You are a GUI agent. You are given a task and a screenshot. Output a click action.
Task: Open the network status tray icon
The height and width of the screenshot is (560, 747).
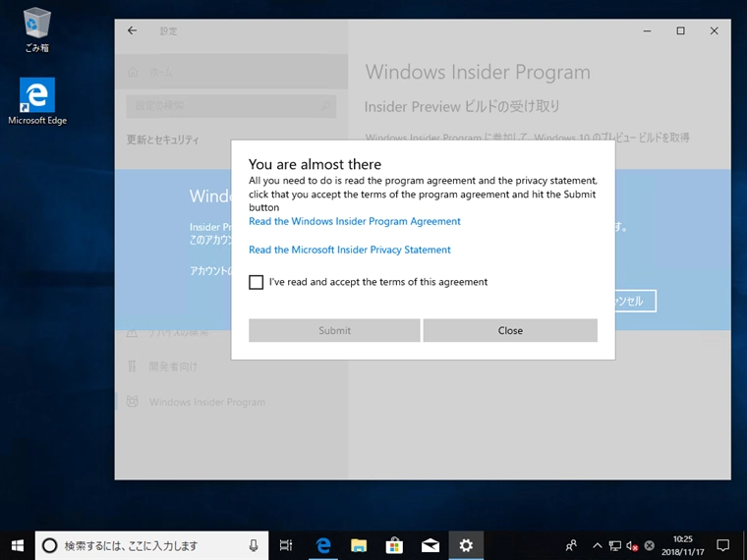614,545
